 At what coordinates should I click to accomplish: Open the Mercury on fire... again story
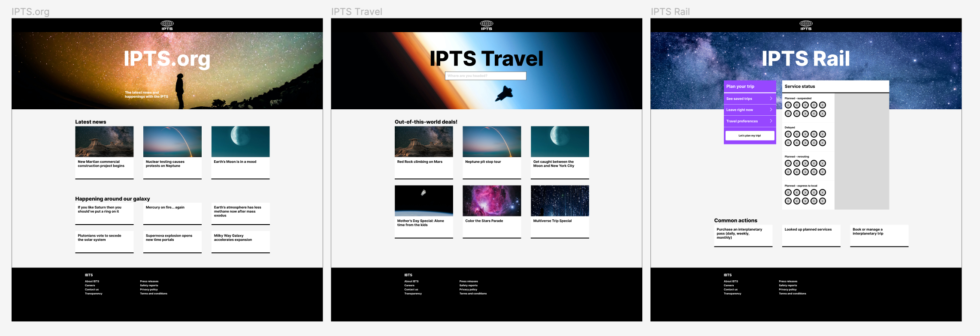[x=172, y=213]
